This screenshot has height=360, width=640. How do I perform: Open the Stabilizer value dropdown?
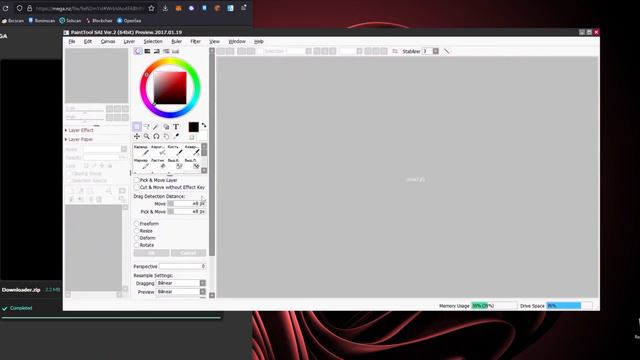pyautogui.click(x=436, y=51)
